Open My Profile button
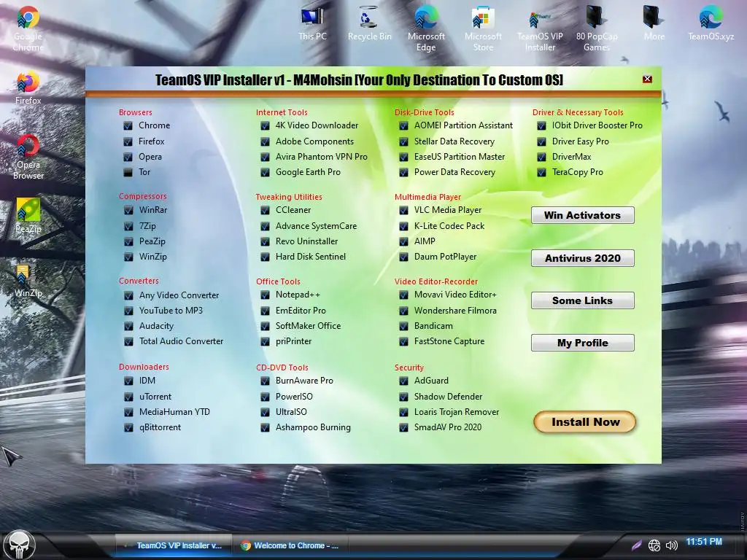The width and height of the screenshot is (747, 560). [x=582, y=343]
